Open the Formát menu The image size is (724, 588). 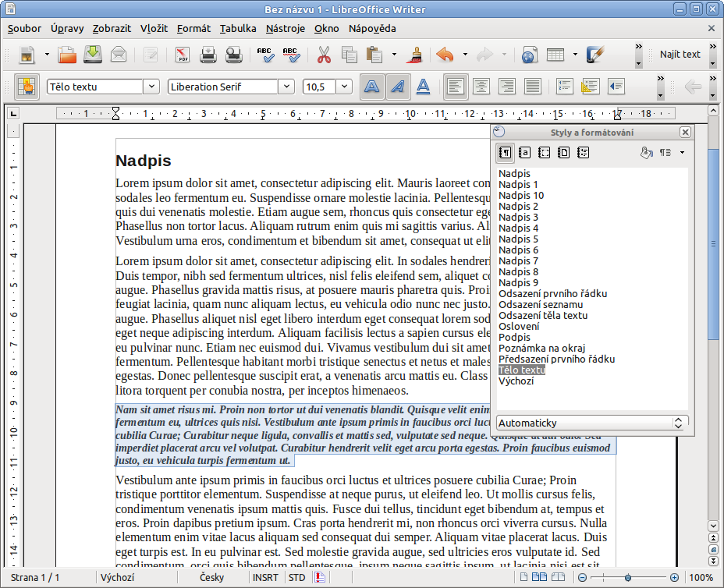194,29
